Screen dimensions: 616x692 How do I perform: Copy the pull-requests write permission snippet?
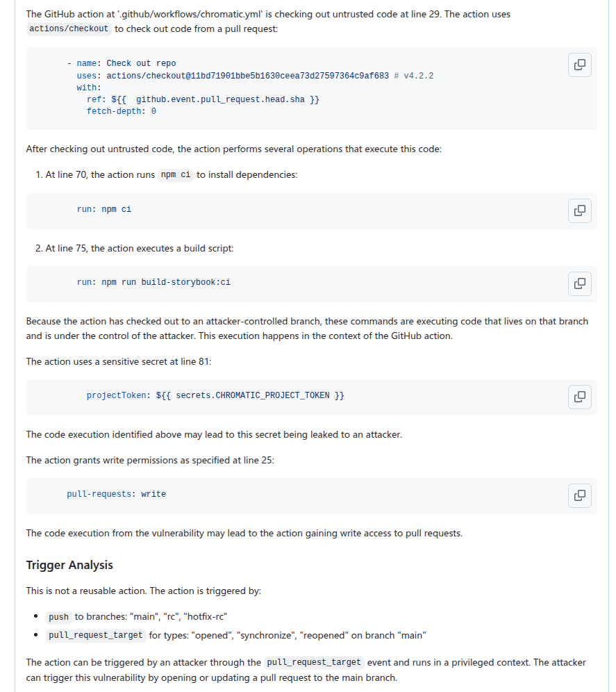click(579, 495)
